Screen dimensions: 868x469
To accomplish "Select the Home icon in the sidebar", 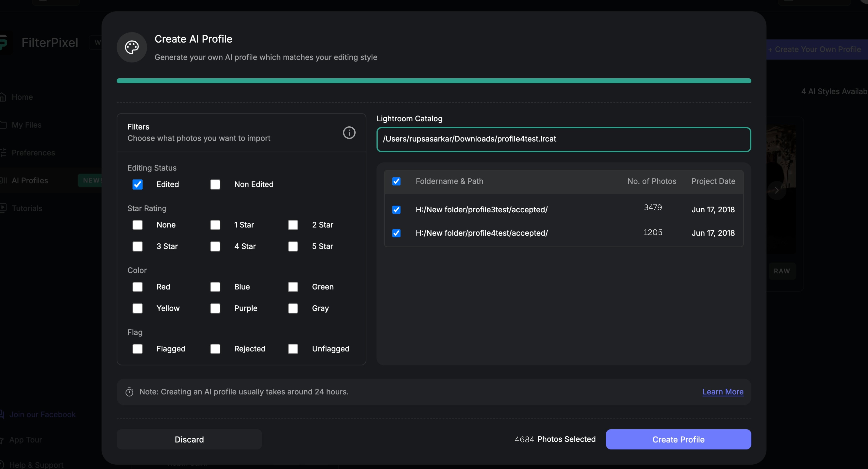I will (3, 97).
